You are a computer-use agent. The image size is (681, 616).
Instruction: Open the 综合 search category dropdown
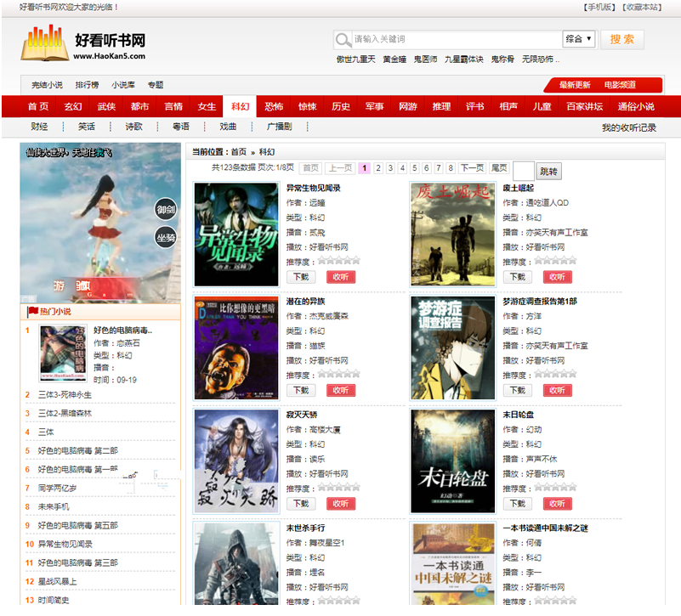tap(578, 39)
